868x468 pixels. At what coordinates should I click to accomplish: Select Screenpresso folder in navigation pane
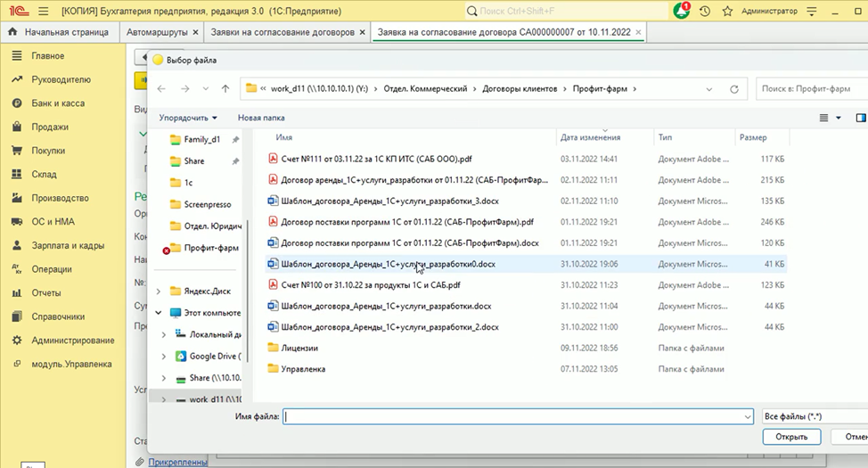pos(207,204)
